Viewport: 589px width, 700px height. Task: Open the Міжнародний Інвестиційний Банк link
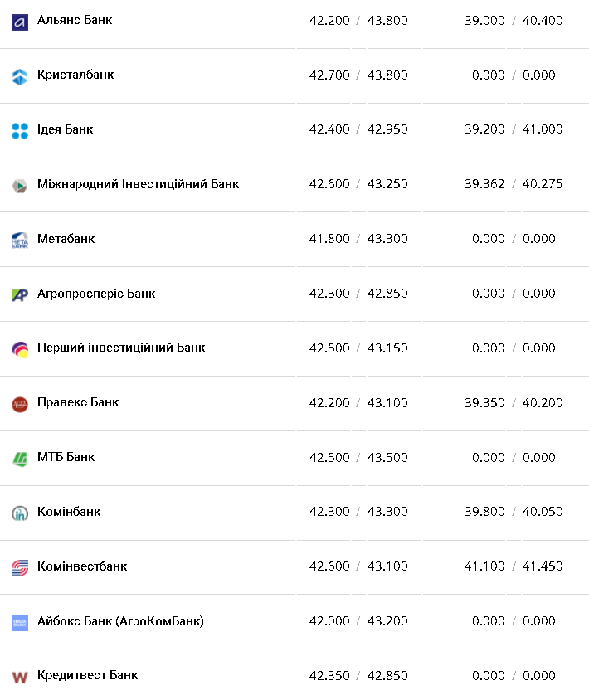click(138, 184)
